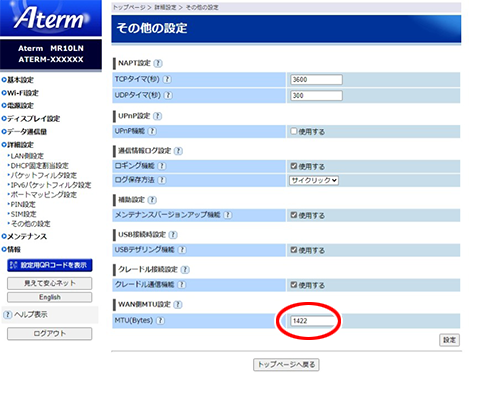Click help icon beside MTU(Bytes)
This screenshot has width=500, height=393.
[161, 321]
